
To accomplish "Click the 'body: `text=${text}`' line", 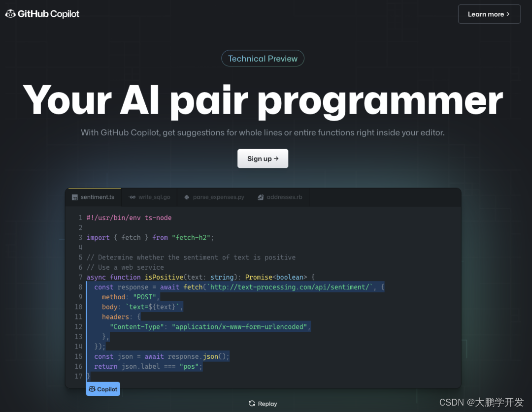I will pyautogui.click(x=142, y=307).
